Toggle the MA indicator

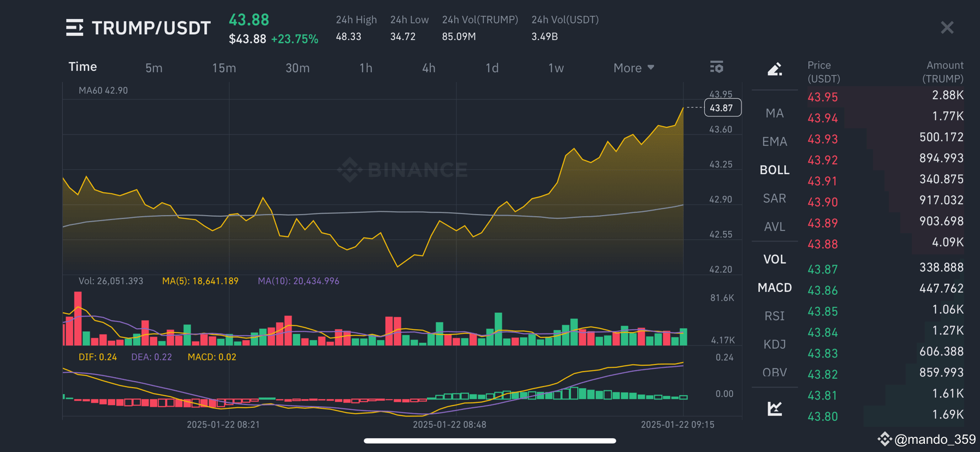pyautogui.click(x=775, y=113)
